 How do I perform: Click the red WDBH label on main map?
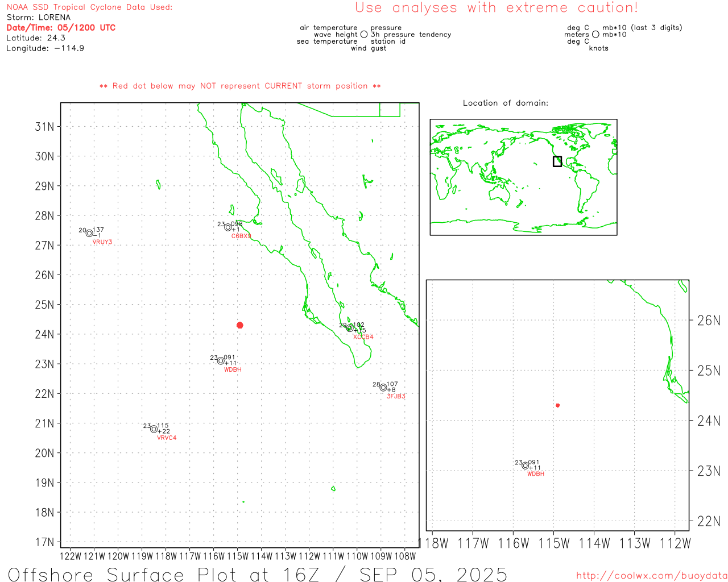coord(233,369)
